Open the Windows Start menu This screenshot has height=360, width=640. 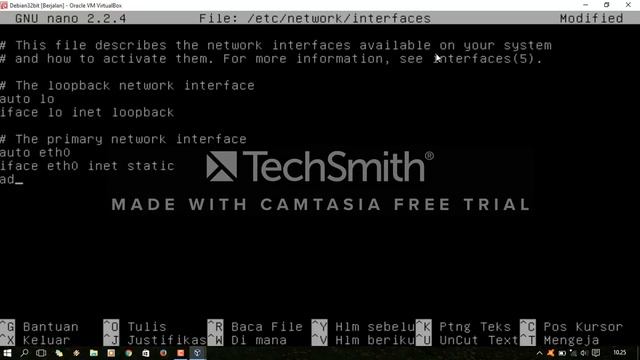7,353
